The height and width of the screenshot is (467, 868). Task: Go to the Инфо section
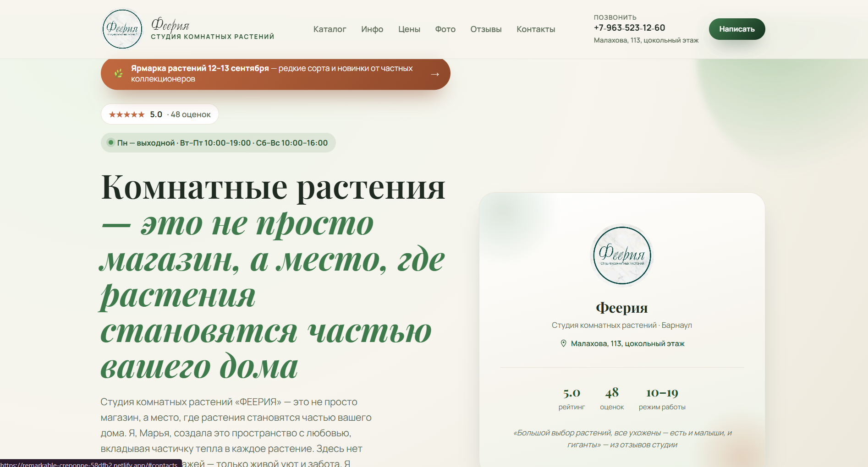point(372,29)
